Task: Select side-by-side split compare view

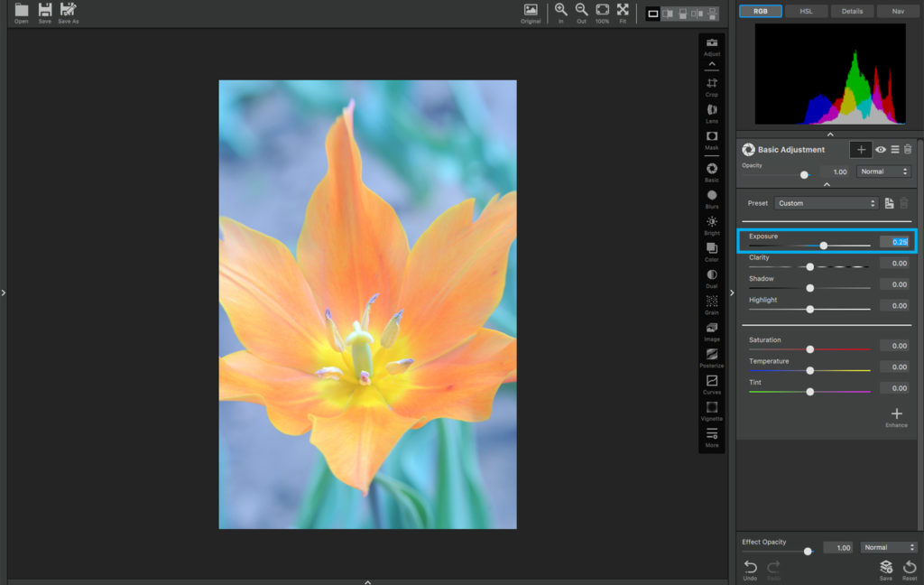Action: pyautogui.click(x=668, y=14)
